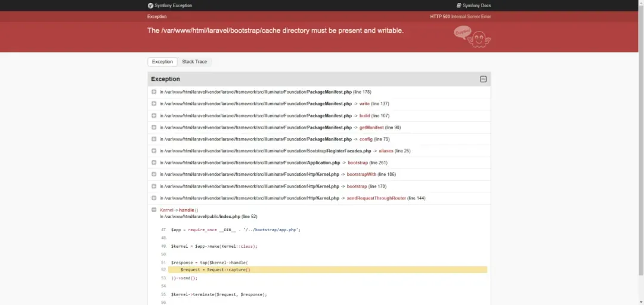Expand the PackageManifest build line 167 trace
The width and height of the screenshot is (644, 305).
pyautogui.click(x=154, y=116)
